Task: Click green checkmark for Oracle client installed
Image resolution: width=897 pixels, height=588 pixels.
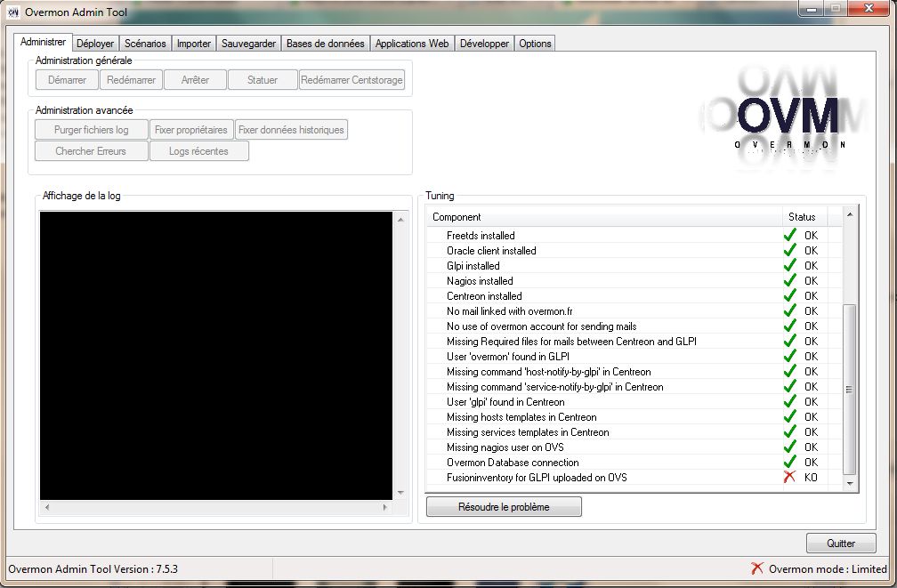Action: tap(790, 250)
